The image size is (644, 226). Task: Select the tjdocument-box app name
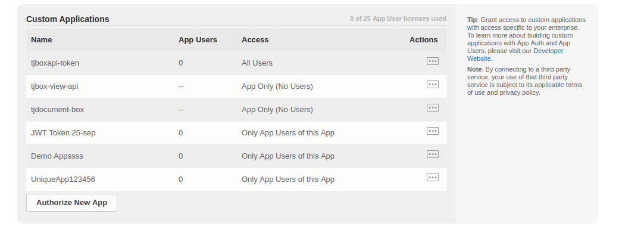coord(58,110)
